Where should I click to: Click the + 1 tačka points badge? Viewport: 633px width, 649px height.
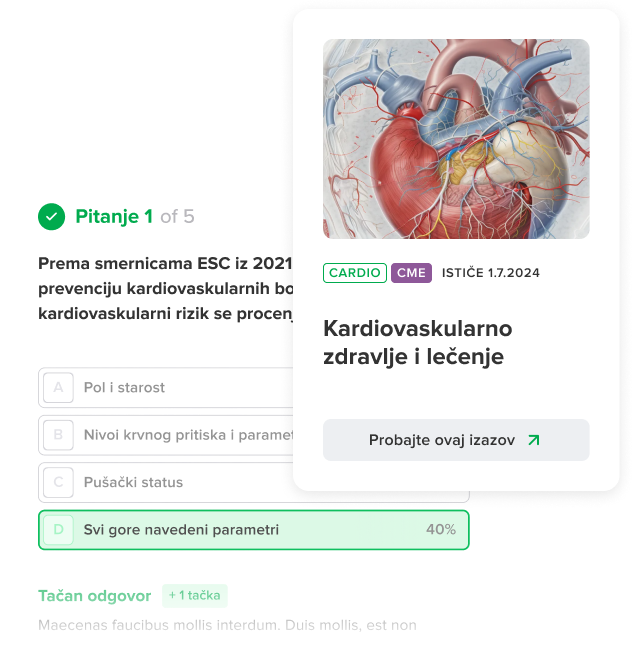pos(195,596)
